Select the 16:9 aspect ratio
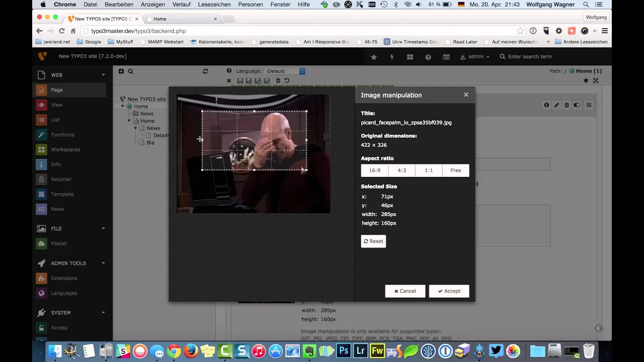This screenshot has width=644, height=362. pyautogui.click(x=374, y=170)
